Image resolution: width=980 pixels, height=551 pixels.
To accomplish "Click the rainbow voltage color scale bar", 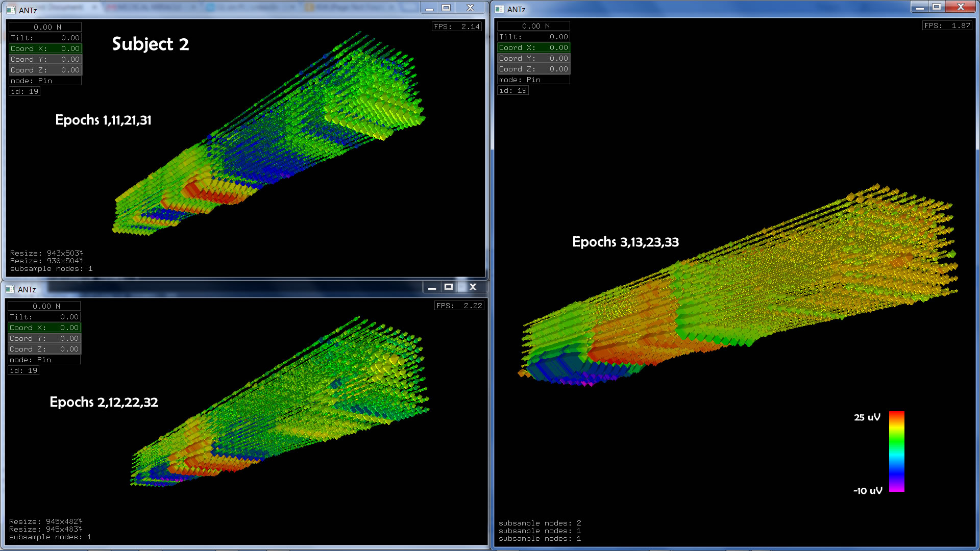I will coord(896,451).
